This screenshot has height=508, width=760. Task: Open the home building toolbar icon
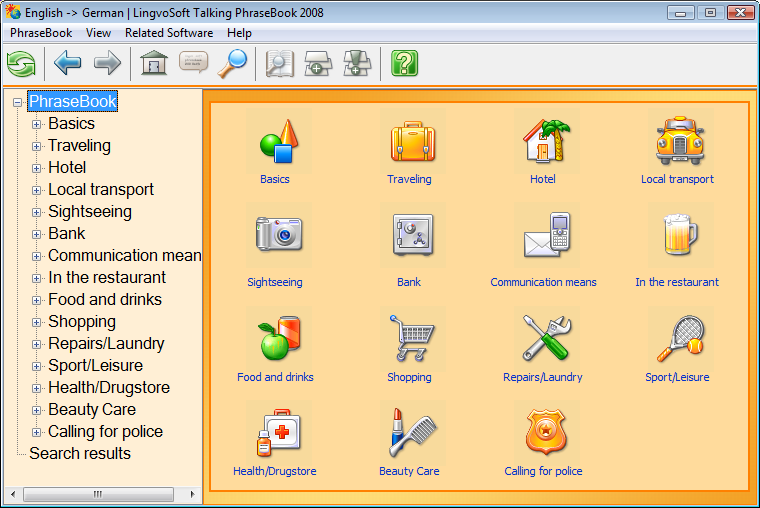[x=154, y=63]
